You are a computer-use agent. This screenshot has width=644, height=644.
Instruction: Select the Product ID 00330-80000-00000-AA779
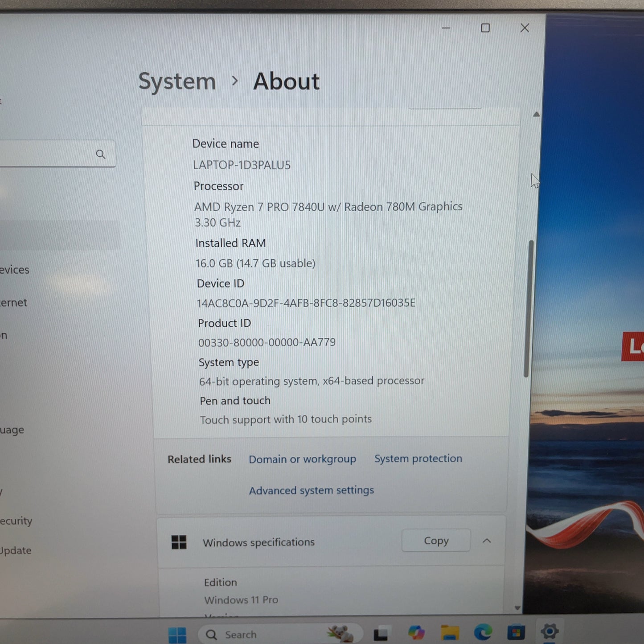tap(267, 342)
